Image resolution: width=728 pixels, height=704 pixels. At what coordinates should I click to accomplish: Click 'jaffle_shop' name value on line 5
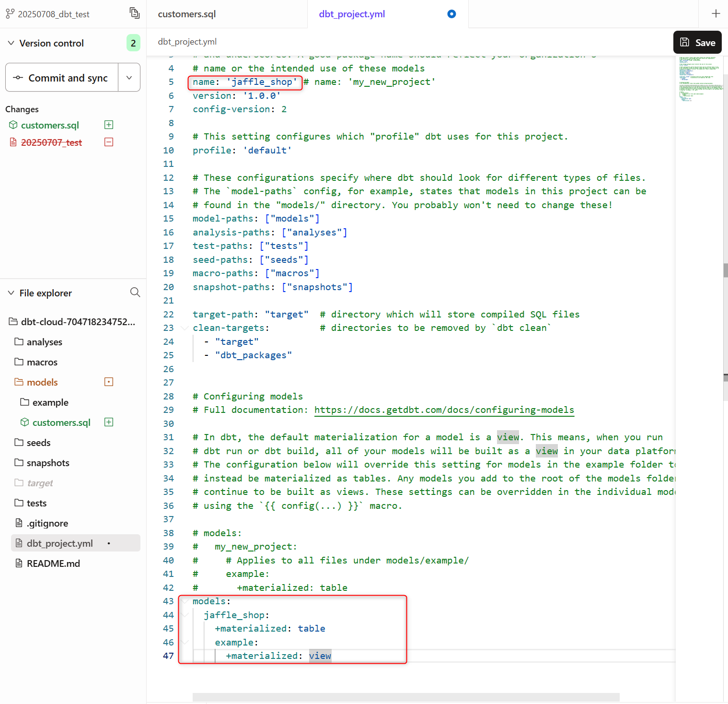tap(262, 82)
